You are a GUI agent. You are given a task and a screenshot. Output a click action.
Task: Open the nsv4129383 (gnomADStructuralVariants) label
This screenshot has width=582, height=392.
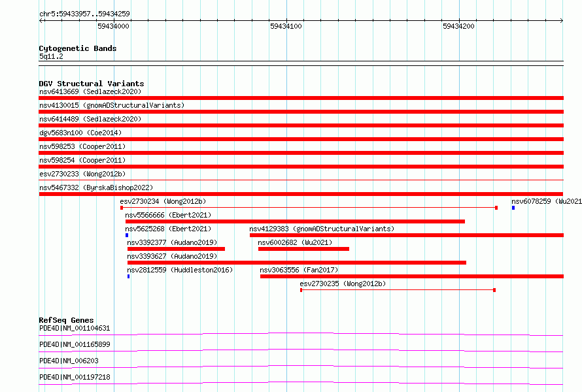322,229
